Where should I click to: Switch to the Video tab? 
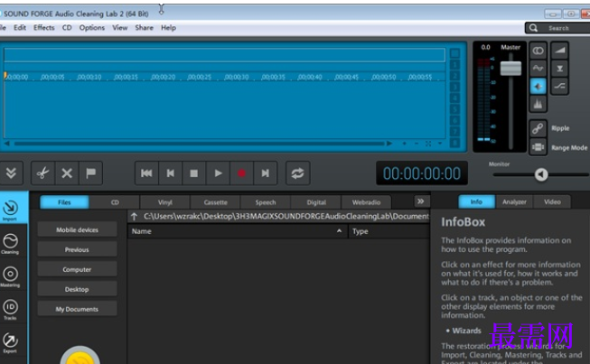click(552, 202)
